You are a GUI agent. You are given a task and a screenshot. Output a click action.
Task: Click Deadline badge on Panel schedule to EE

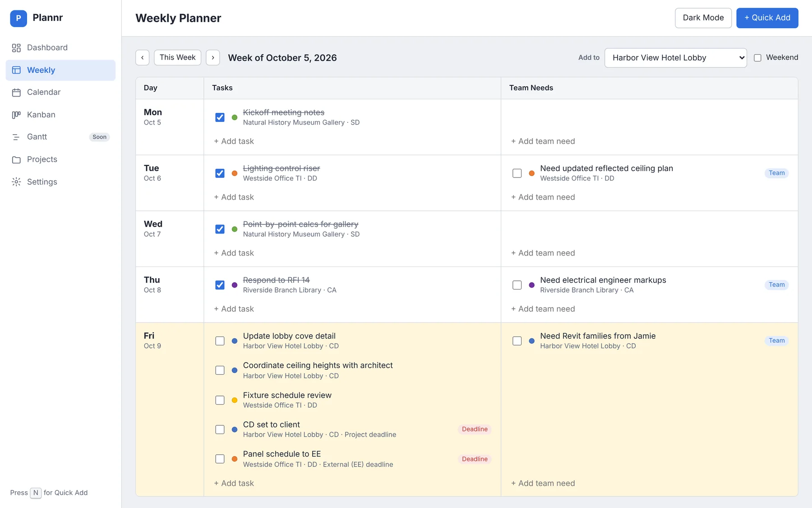click(475, 459)
